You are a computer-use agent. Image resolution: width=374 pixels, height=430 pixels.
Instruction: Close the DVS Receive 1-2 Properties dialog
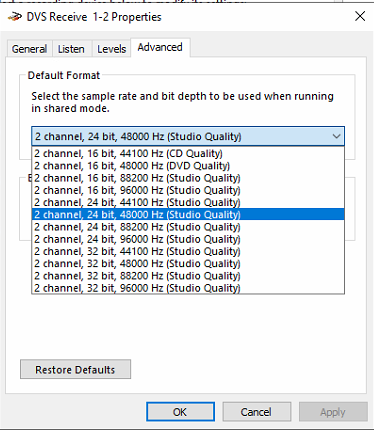point(360,16)
